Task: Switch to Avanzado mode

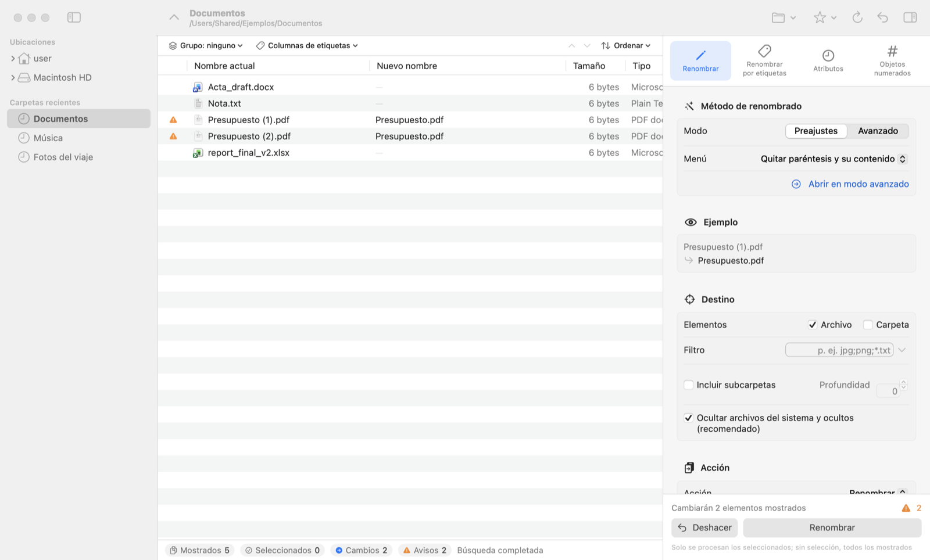Action: pos(878,131)
